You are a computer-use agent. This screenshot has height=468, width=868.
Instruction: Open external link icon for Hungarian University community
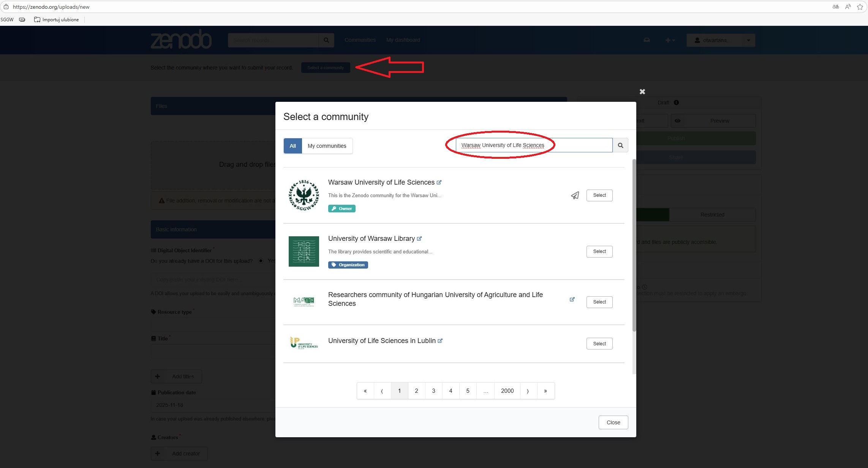click(x=572, y=299)
